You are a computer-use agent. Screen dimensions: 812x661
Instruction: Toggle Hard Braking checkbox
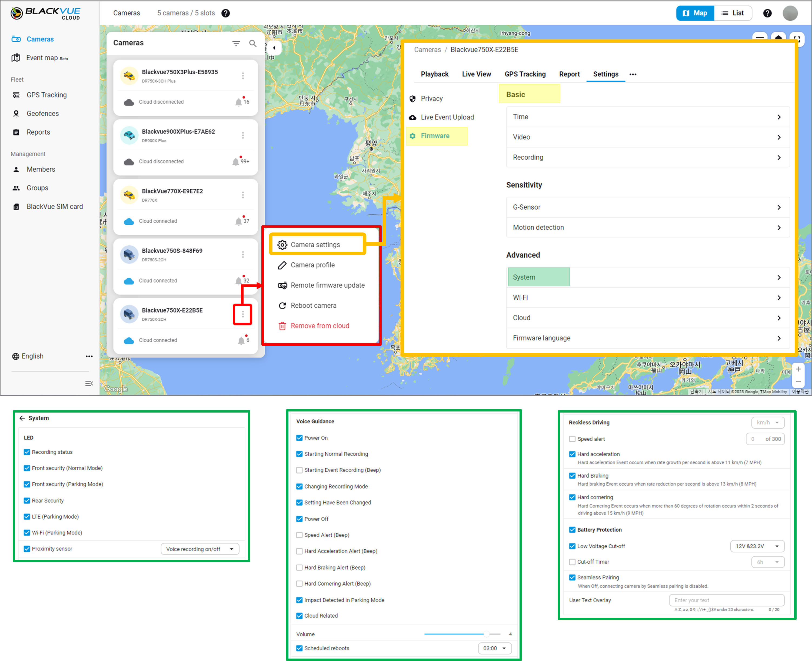coord(572,476)
